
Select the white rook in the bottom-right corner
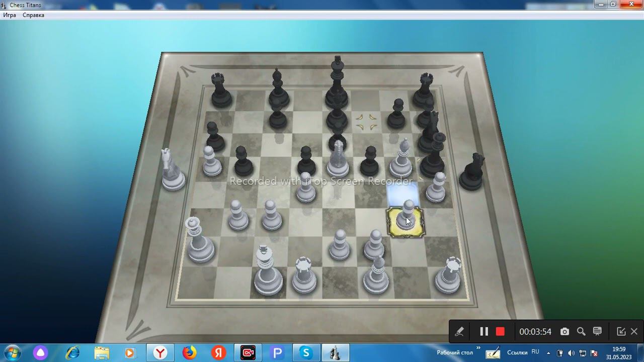[x=449, y=276]
